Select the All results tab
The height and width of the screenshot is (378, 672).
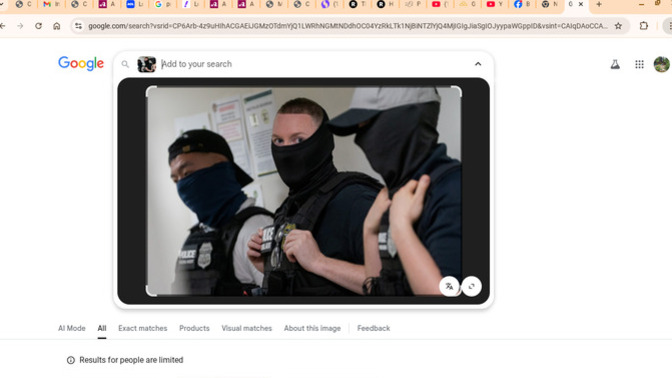(102, 328)
